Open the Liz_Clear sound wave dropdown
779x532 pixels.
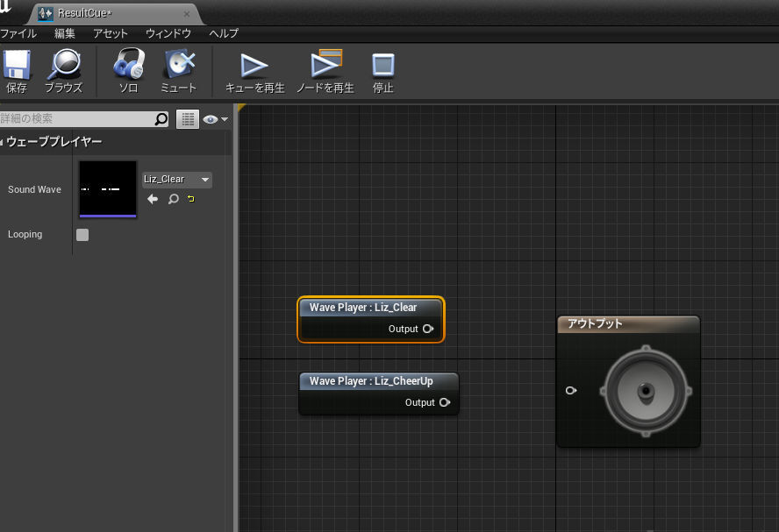coord(177,180)
